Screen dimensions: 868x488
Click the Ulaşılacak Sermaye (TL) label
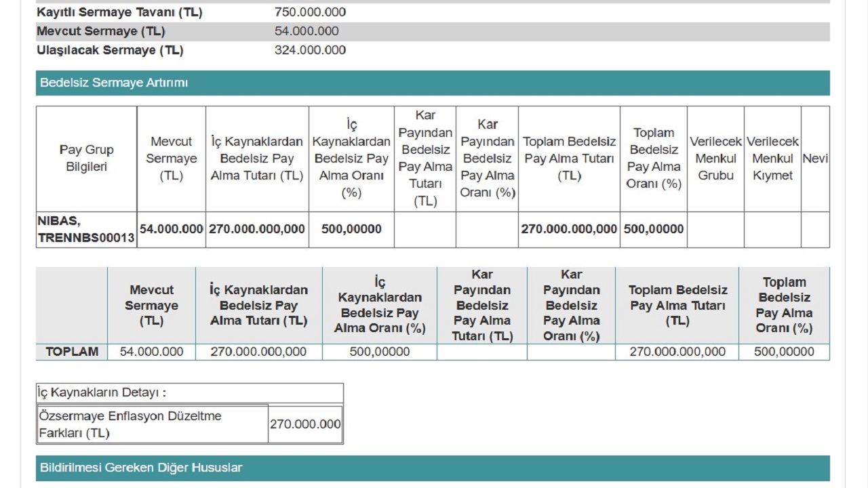[x=110, y=50]
